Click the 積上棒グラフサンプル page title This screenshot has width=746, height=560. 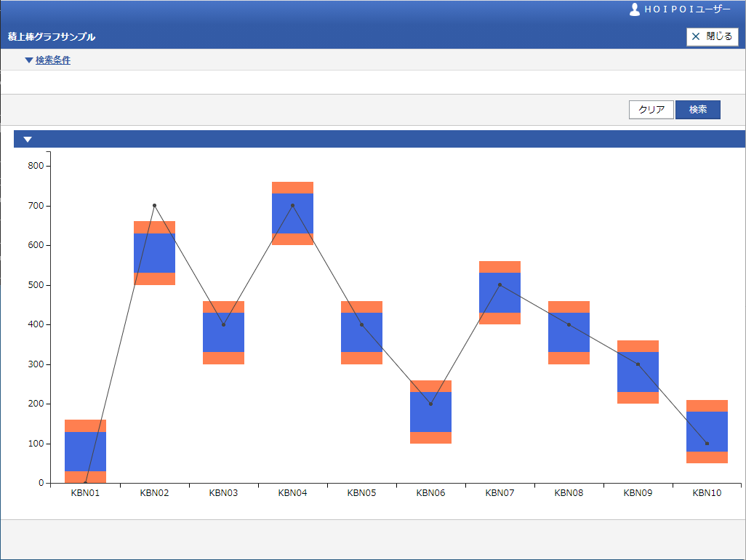tap(52, 36)
